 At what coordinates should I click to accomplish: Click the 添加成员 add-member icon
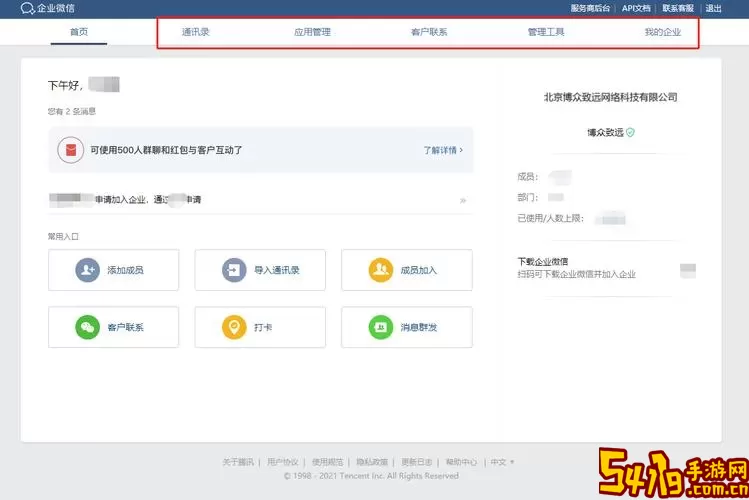[87, 270]
